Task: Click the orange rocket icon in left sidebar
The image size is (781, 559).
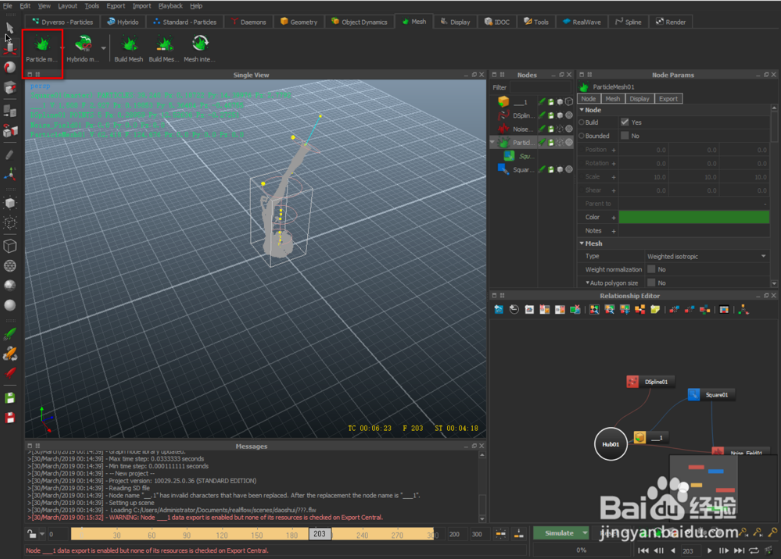Action: click(9, 354)
